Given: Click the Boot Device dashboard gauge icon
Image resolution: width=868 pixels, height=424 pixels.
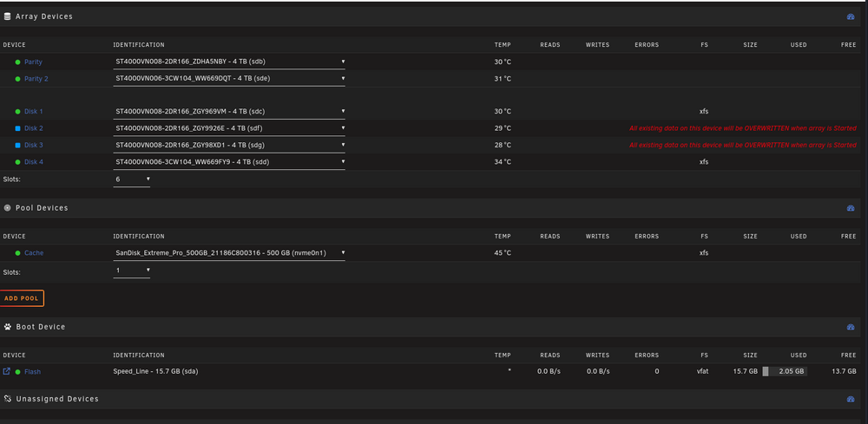Looking at the screenshot, I should point(851,327).
